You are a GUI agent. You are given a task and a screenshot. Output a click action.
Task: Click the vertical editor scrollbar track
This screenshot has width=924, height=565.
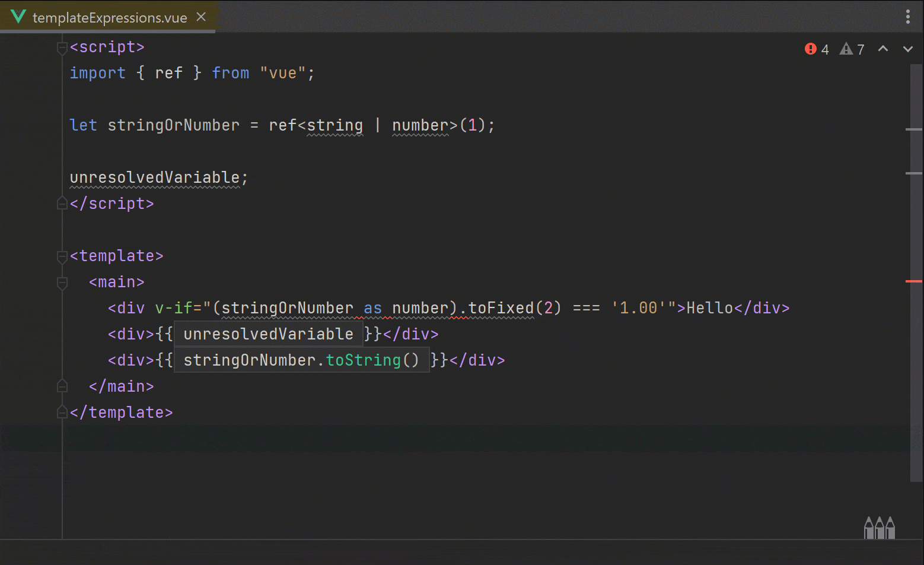point(916,356)
